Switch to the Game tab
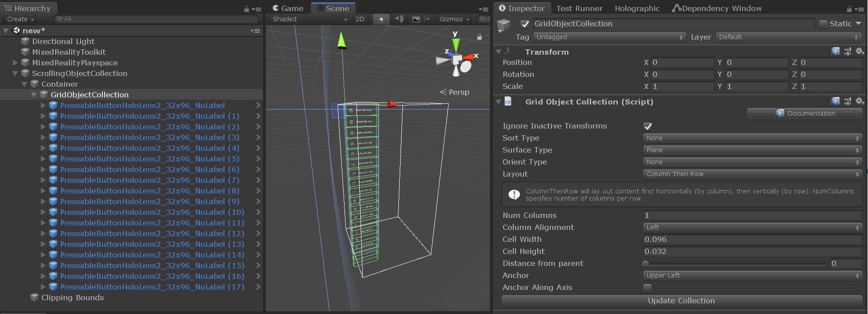Viewport: 868px width, 314px height. coord(288,8)
